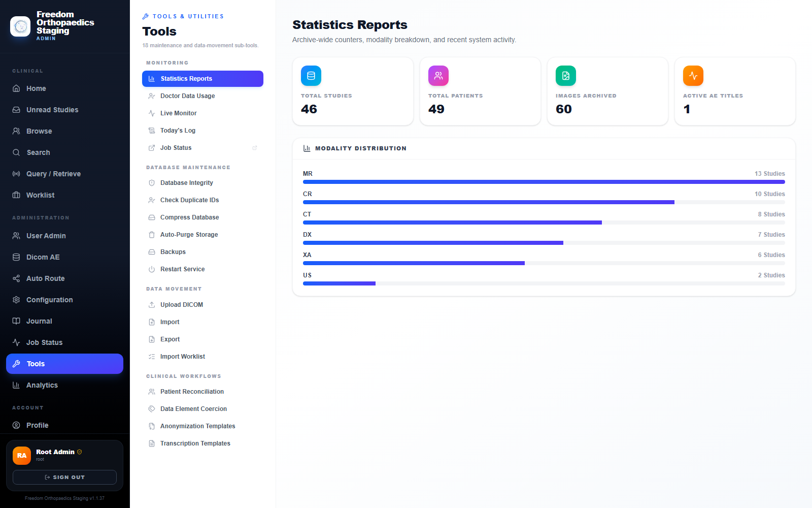Screen dimensions: 812x508
Task: Open Patient Reconciliation tool
Action: coord(202,392)
